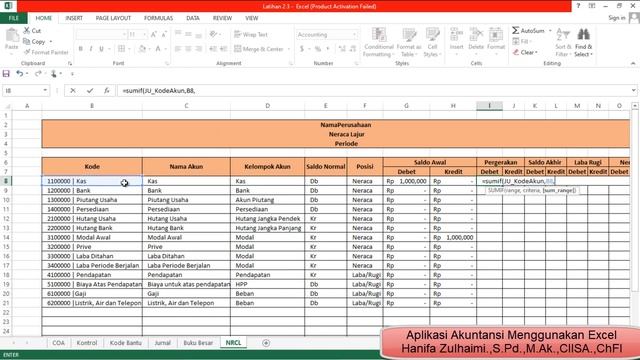Viewport: 640px width, 360px height.
Task: Click Redo arrow in quick access toolbar
Action: click(38, 74)
